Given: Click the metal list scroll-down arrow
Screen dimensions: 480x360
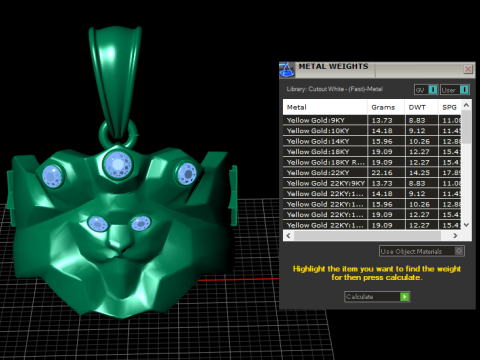Looking at the screenshot, I should tap(467, 225).
